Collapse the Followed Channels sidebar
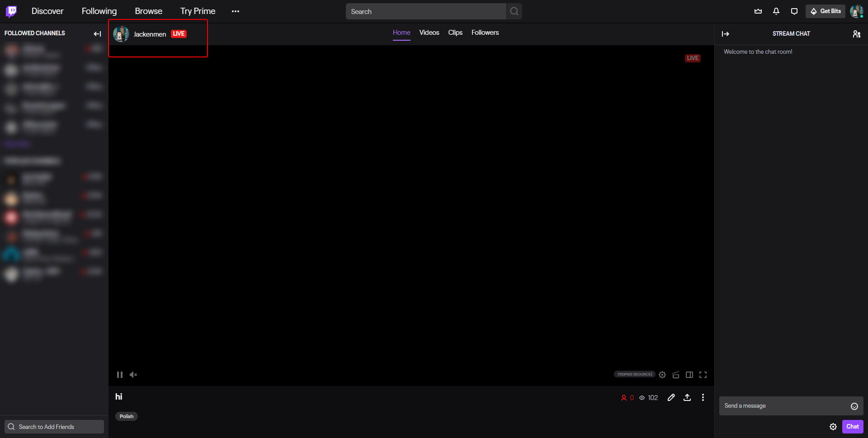Screen dimensions: 868x438 point(97,33)
